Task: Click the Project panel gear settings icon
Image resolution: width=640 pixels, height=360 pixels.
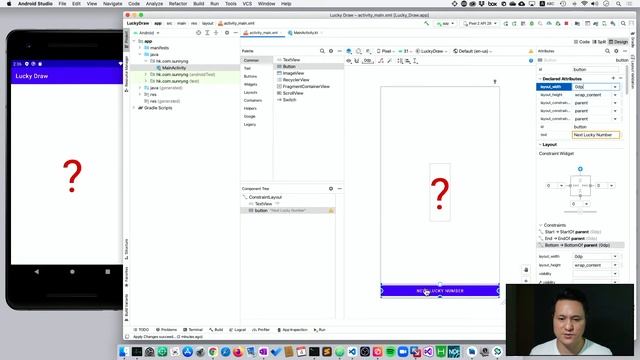Action: [227, 33]
